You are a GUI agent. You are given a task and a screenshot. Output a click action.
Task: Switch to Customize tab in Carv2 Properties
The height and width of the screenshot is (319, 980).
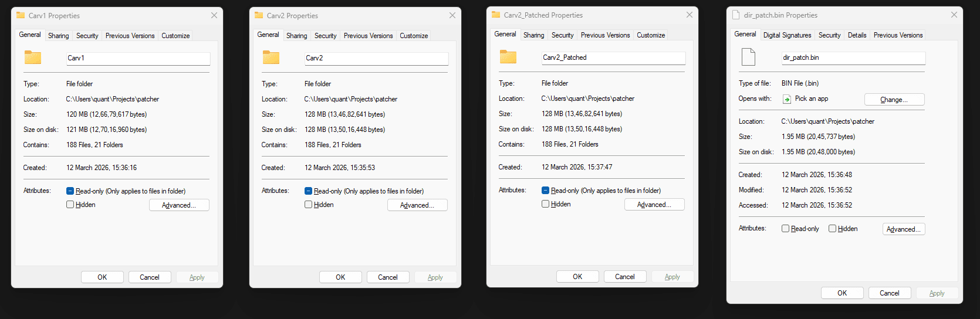coord(414,36)
